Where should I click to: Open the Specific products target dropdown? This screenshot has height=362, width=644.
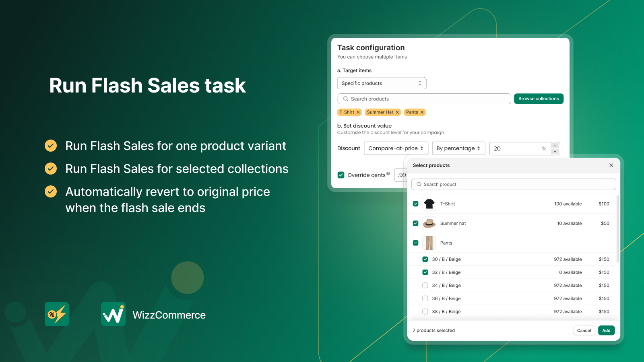click(382, 83)
